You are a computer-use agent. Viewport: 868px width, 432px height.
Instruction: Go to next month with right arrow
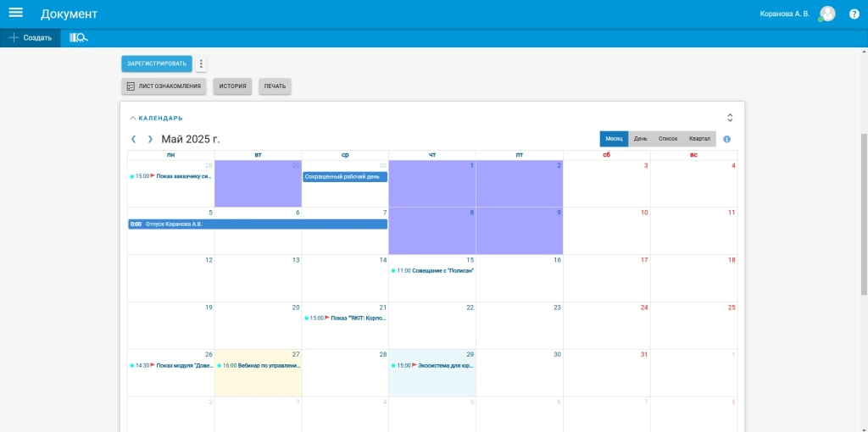pyautogui.click(x=150, y=139)
